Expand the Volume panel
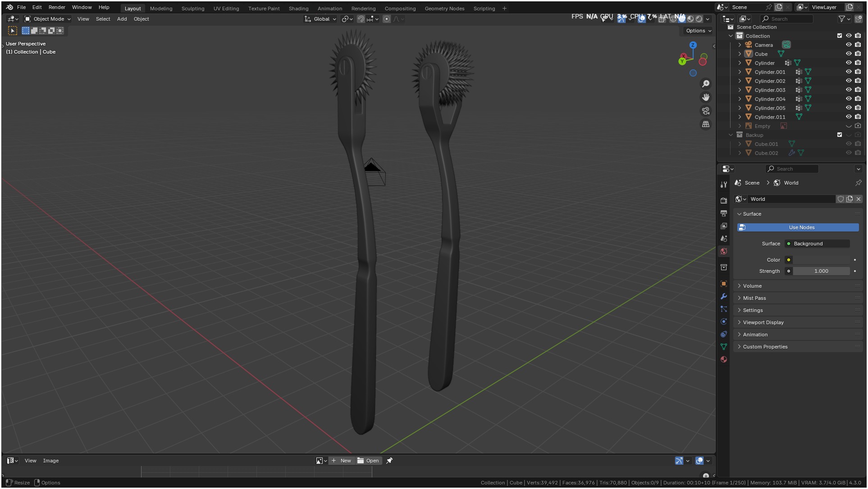This screenshot has height=489, width=868. (752, 286)
